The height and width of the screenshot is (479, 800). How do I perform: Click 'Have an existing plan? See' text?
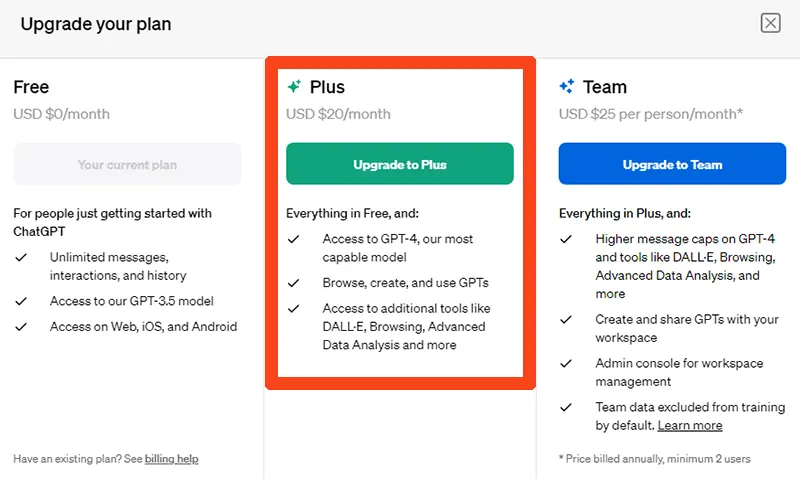click(x=78, y=459)
